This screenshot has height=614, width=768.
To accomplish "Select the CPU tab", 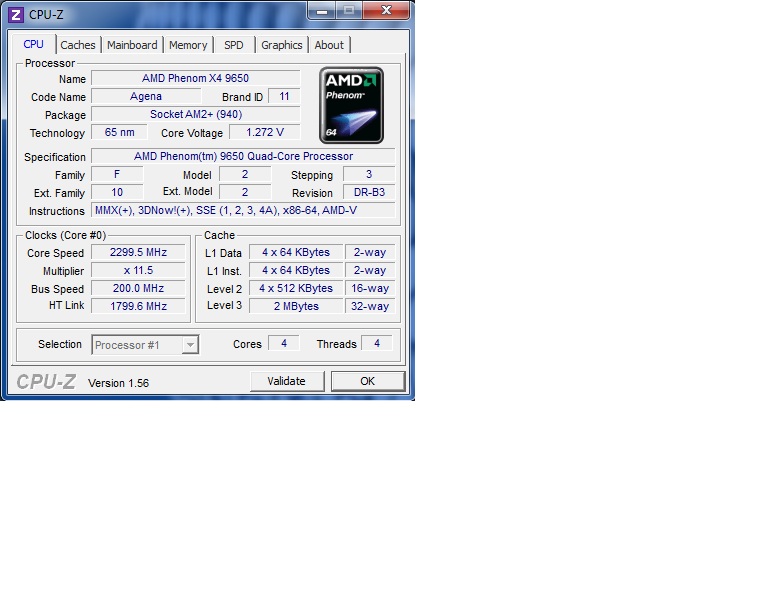I will pos(33,44).
